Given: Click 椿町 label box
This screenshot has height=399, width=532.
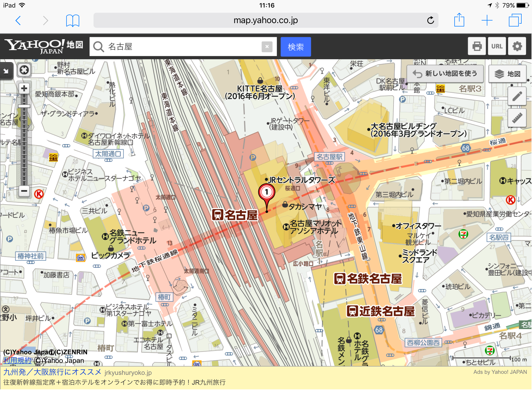Looking at the screenshot, I should click(164, 297).
